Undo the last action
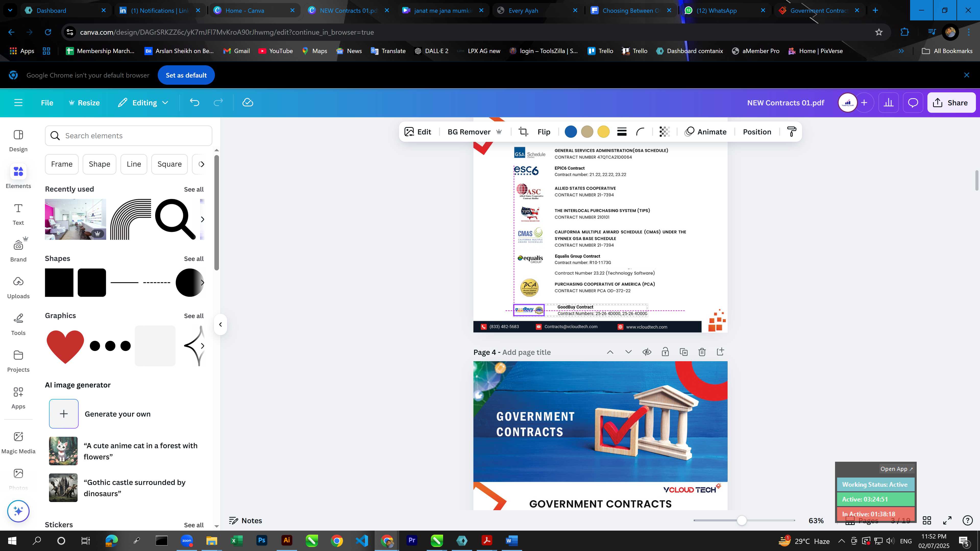This screenshot has width=980, height=551. tap(194, 103)
